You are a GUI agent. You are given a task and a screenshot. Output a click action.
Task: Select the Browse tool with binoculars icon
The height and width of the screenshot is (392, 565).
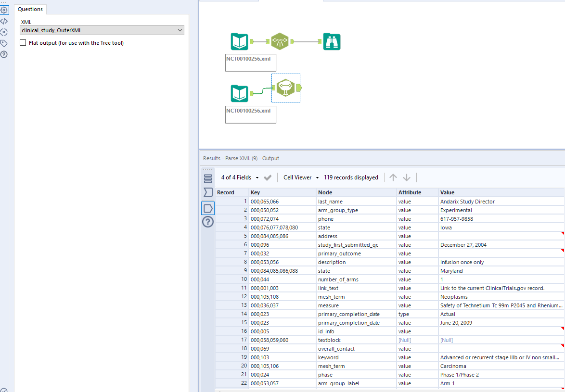coord(332,42)
